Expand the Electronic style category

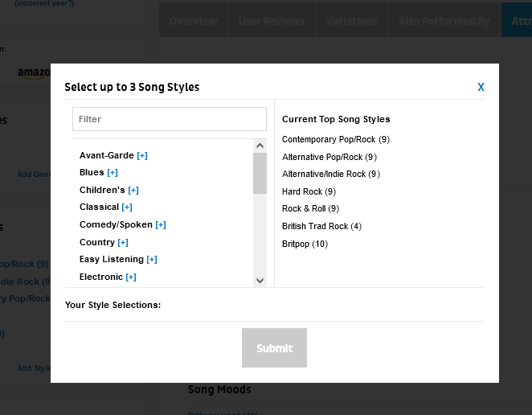click(x=131, y=277)
